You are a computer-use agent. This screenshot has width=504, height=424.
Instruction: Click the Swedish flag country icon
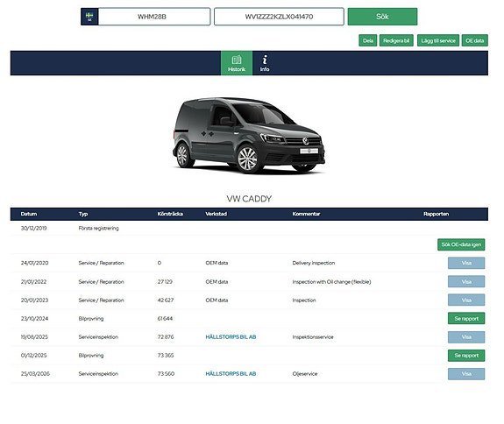tap(89, 17)
